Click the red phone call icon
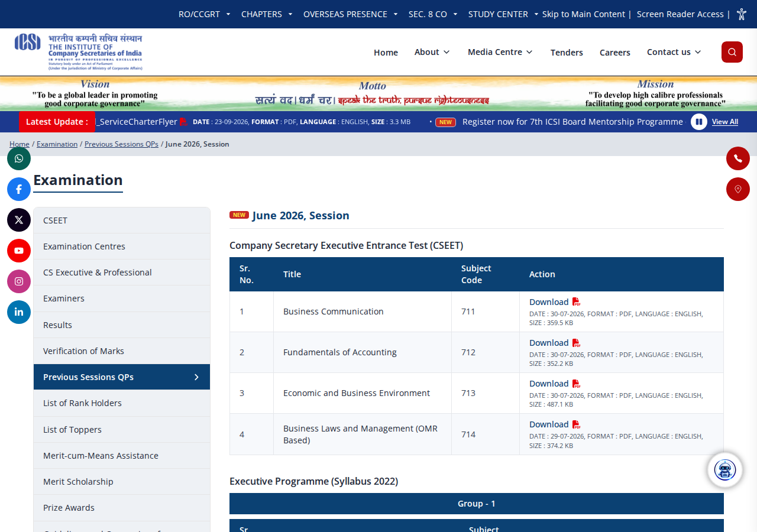The width and height of the screenshot is (757, 532). click(x=738, y=158)
